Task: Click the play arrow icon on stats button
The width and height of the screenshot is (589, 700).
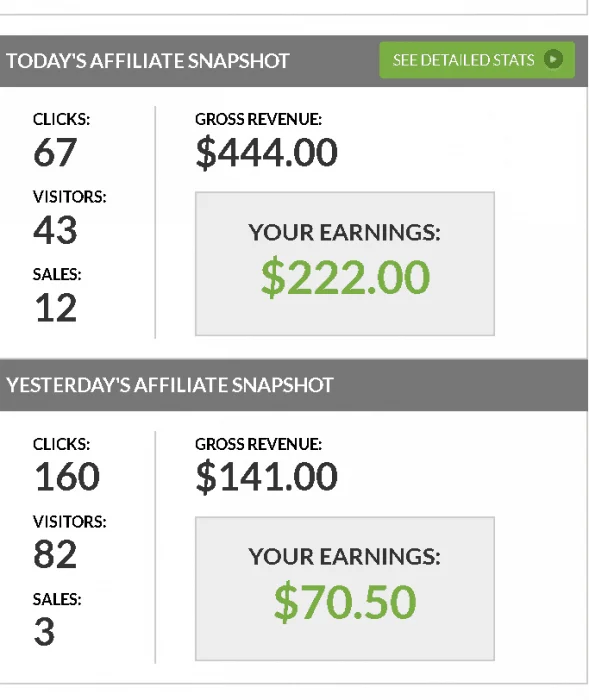Action: tap(553, 59)
